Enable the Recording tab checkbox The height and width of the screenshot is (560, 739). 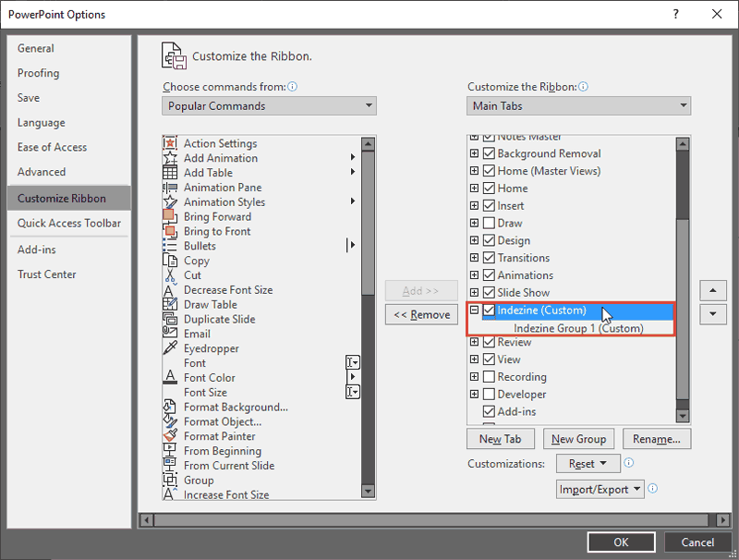click(x=489, y=376)
